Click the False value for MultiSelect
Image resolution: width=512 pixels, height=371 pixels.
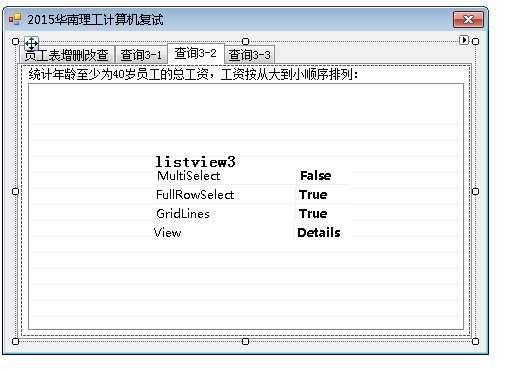click(316, 176)
